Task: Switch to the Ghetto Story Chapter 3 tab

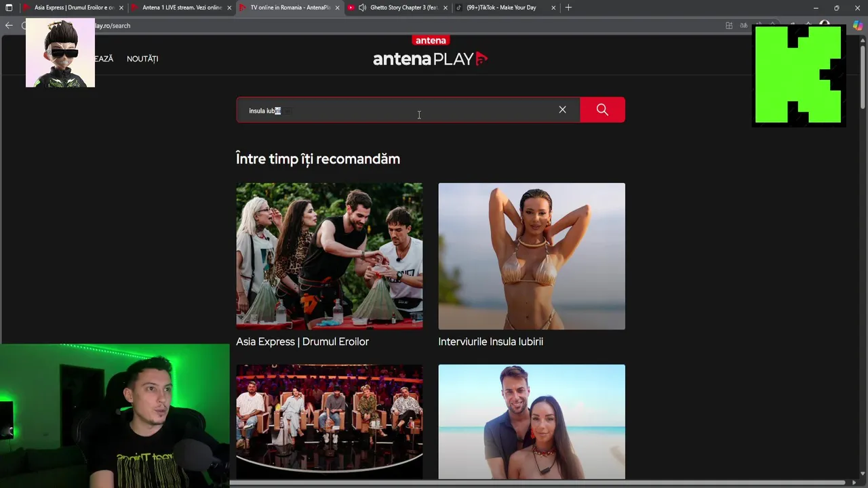Action: tap(404, 7)
